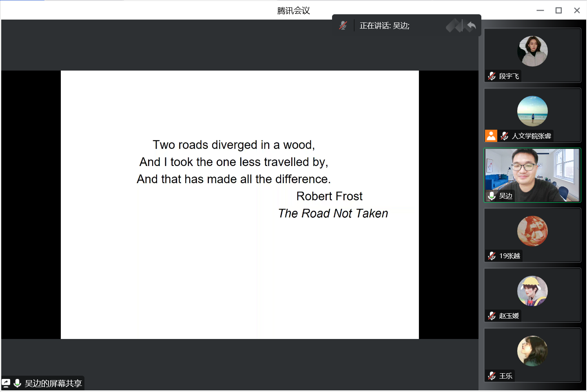This screenshot has width=587, height=392.
Task: Click 王乐's profile avatar
Action: [x=532, y=351]
